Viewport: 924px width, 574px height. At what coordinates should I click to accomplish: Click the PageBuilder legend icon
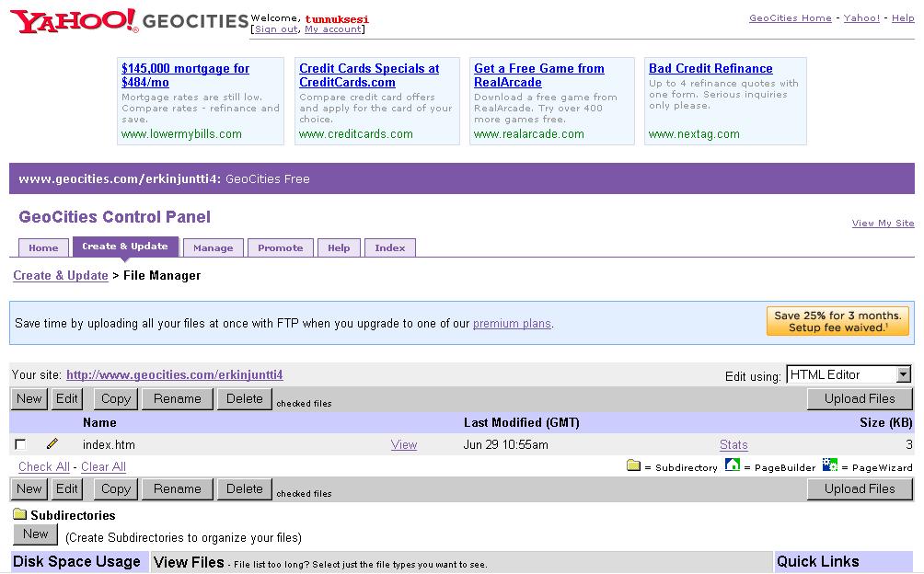point(733,465)
